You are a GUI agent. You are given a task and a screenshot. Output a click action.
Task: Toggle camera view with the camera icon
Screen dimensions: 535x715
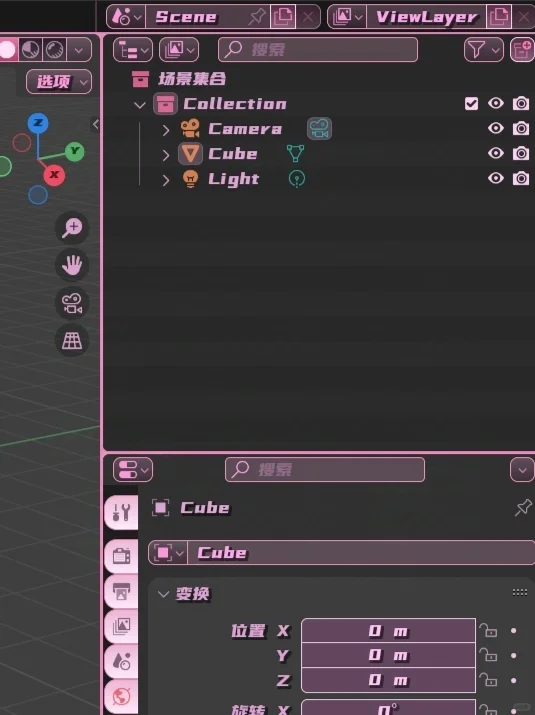click(x=72, y=303)
